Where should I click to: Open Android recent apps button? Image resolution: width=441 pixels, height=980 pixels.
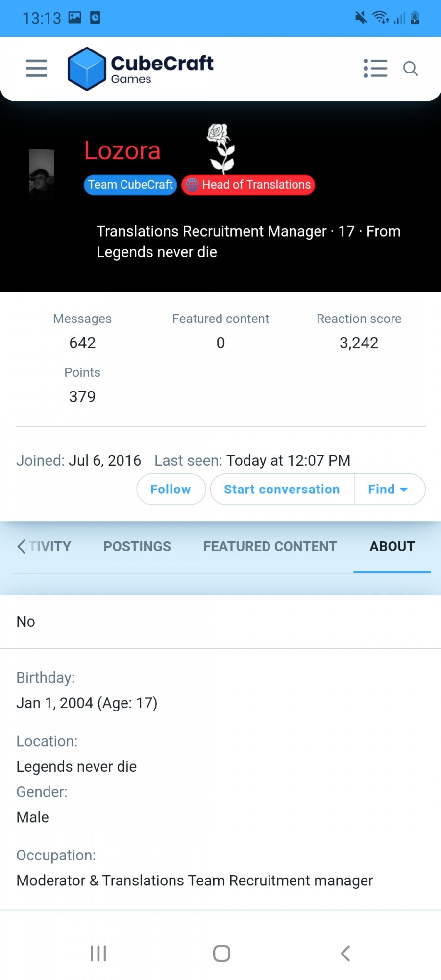pos(98,953)
